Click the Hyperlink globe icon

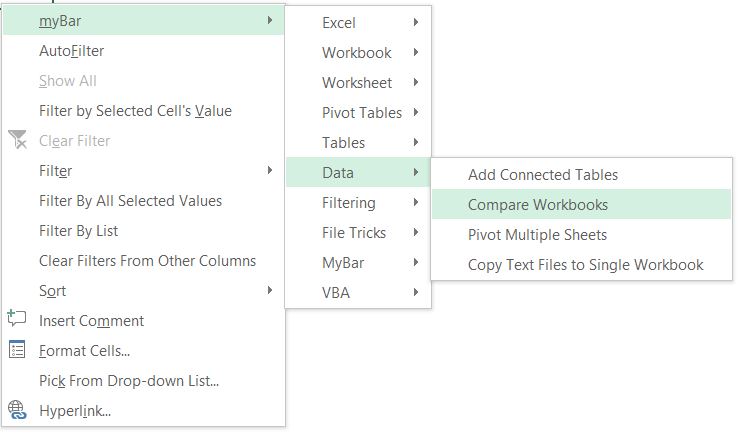[x=17, y=410]
